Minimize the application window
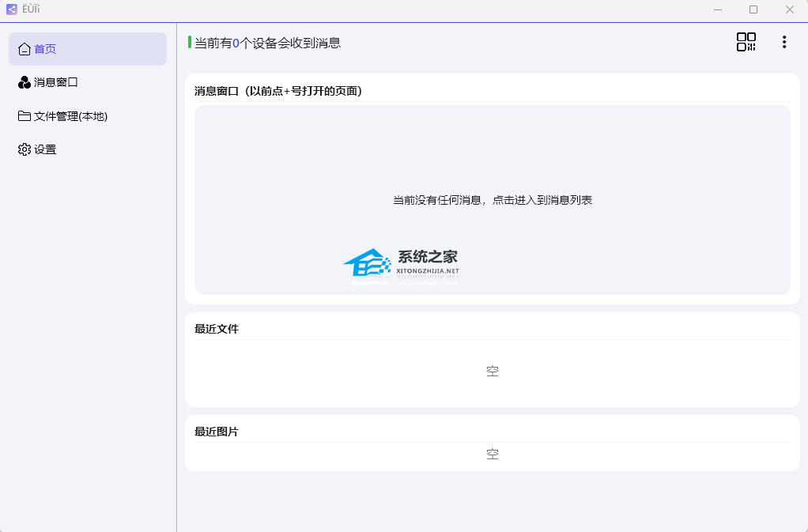Image resolution: width=808 pixels, height=532 pixels. [717, 9]
